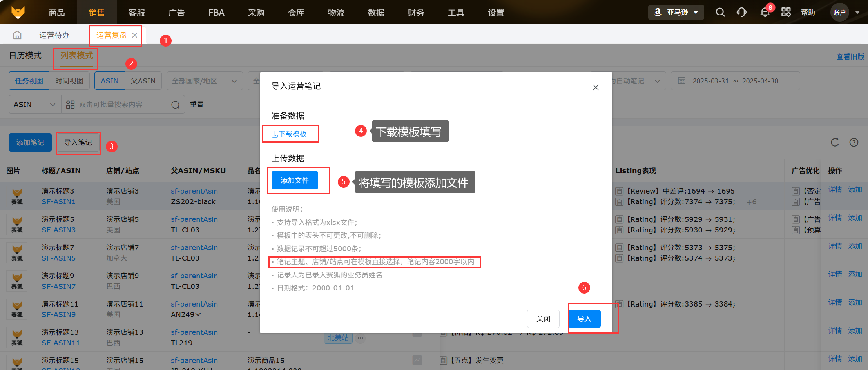Click the 使用说明： heading text
Image resolution: width=868 pixels, height=370 pixels.
pyautogui.click(x=287, y=209)
